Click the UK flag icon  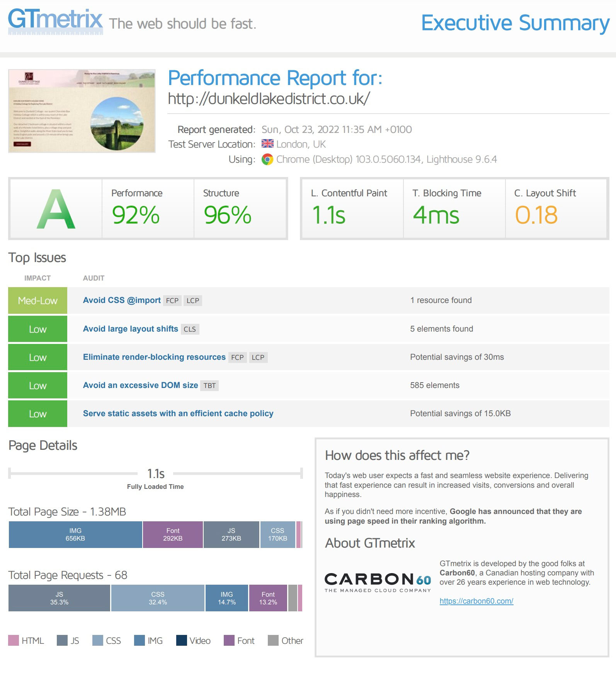pos(267,144)
